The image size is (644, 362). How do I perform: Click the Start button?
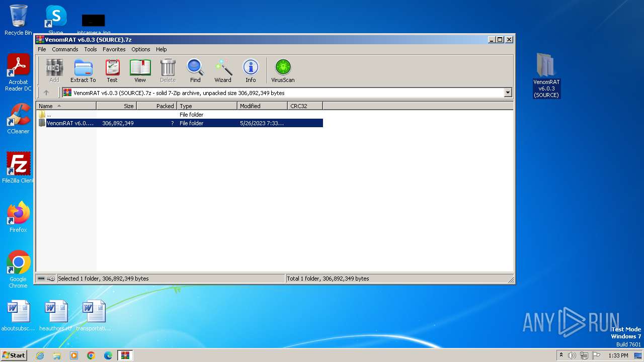point(14,355)
